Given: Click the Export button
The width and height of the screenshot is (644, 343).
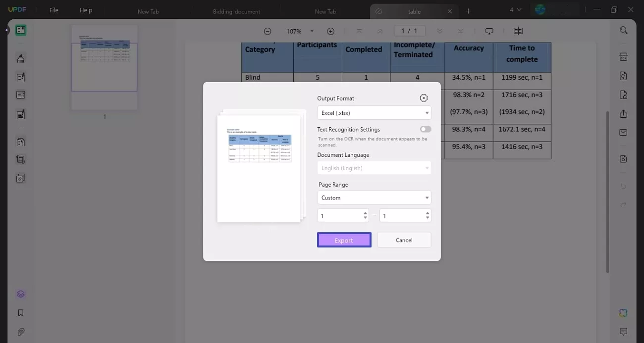Looking at the screenshot, I should [344, 240].
